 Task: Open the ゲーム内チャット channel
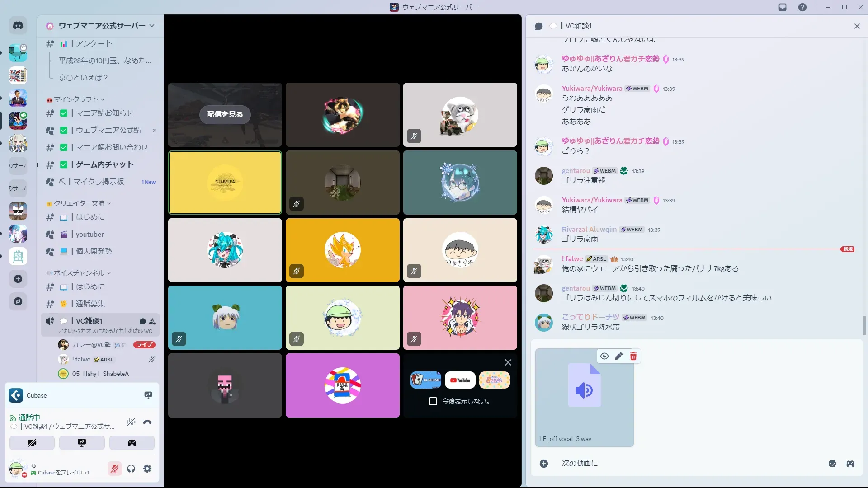click(x=104, y=164)
